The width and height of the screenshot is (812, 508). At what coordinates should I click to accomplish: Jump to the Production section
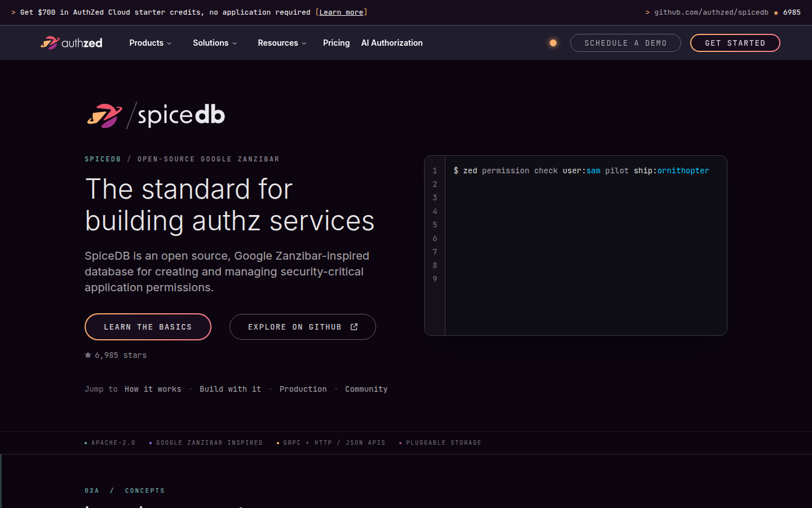[x=303, y=389]
